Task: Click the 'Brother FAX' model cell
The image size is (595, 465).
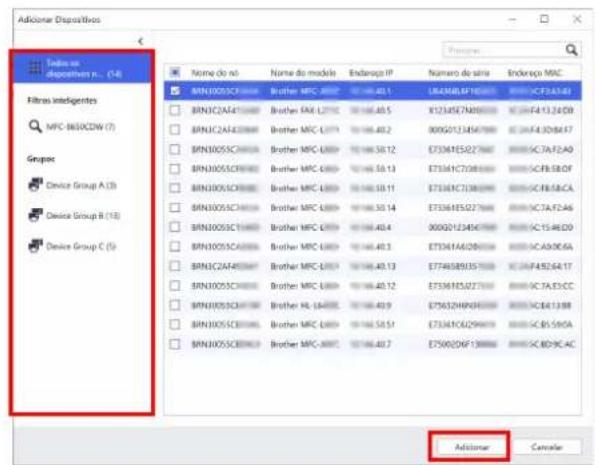Action: [304, 110]
